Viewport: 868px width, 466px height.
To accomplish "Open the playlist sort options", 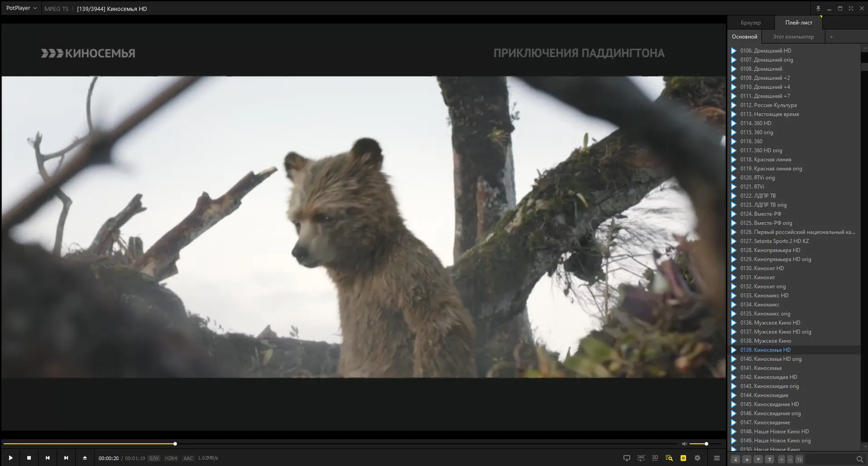I will pyautogui.click(x=799, y=459).
